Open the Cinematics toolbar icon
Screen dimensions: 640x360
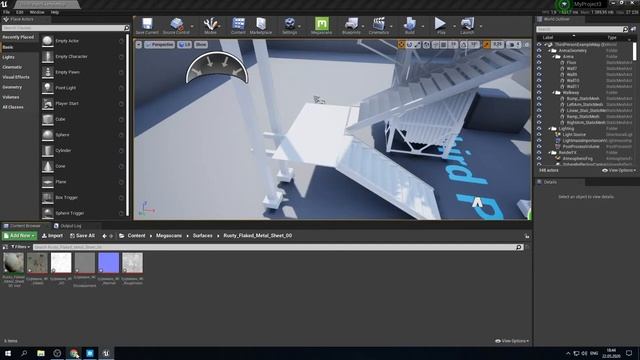click(x=379, y=25)
